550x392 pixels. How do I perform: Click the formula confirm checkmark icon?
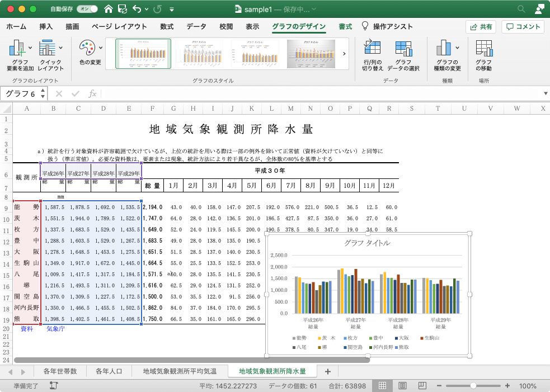click(x=75, y=93)
